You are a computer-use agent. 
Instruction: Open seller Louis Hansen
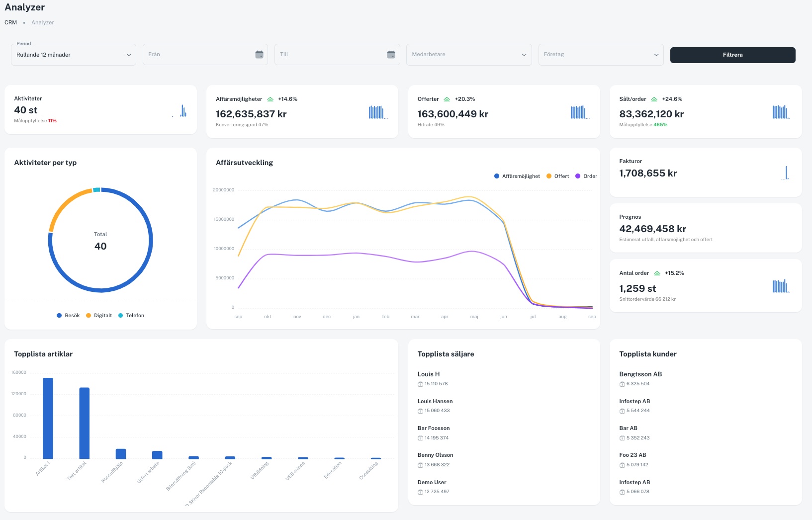pos(435,402)
